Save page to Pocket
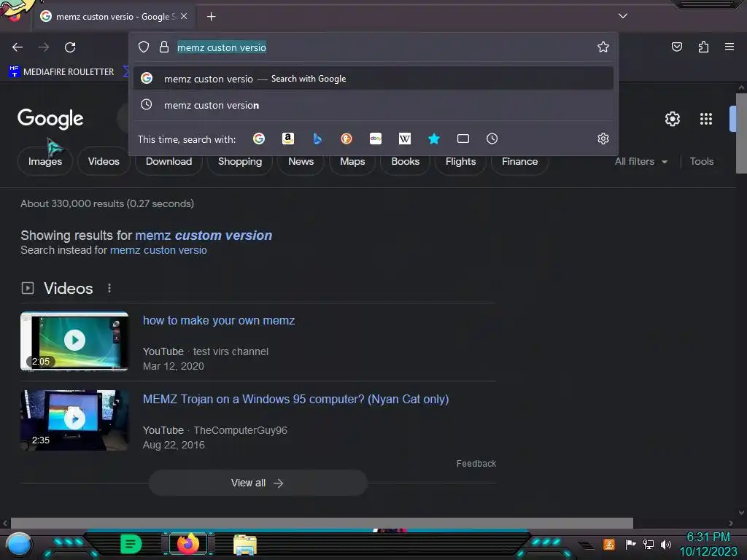This screenshot has width=747, height=560. 676,47
